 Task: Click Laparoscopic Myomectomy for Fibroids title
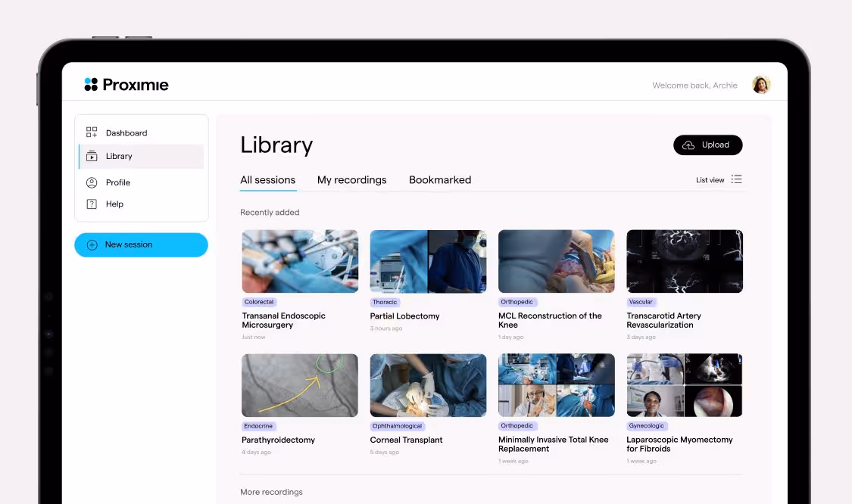click(679, 444)
